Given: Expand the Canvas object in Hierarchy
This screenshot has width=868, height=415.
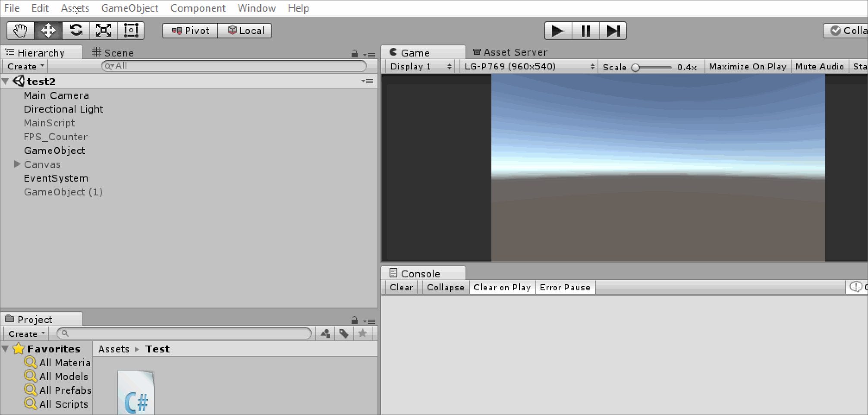Looking at the screenshot, I should pos(17,164).
